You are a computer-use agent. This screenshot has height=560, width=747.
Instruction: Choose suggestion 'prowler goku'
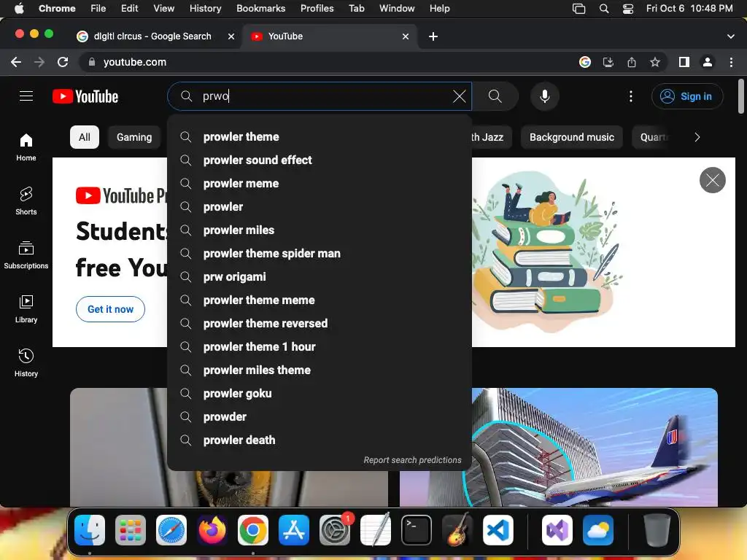320,393
